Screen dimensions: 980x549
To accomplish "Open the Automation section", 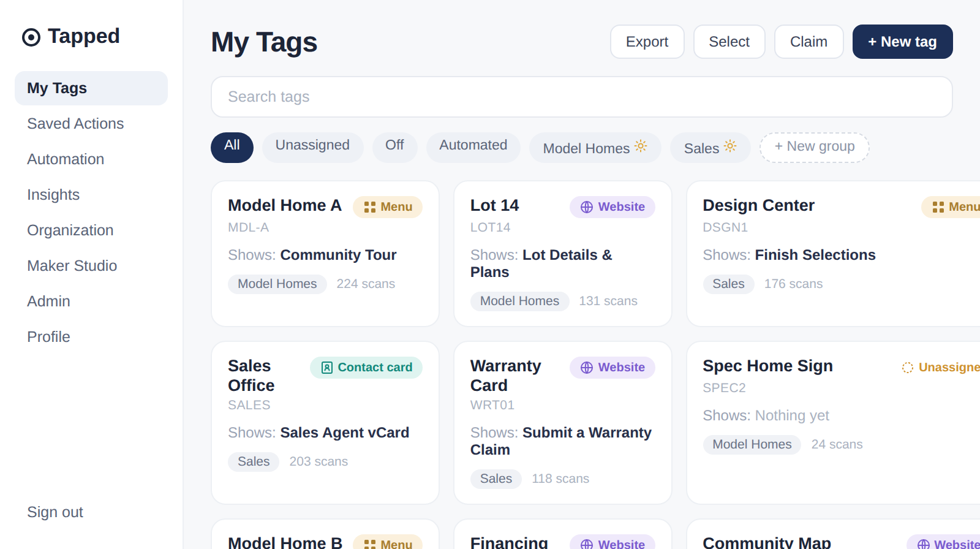I will (x=91, y=159).
